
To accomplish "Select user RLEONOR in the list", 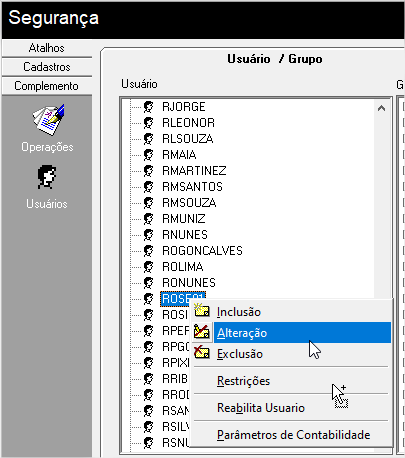I will [188, 123].
